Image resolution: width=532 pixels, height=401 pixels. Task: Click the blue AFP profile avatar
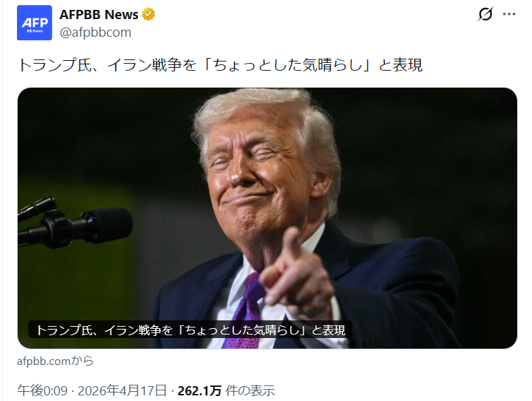(x=35, y=23)
